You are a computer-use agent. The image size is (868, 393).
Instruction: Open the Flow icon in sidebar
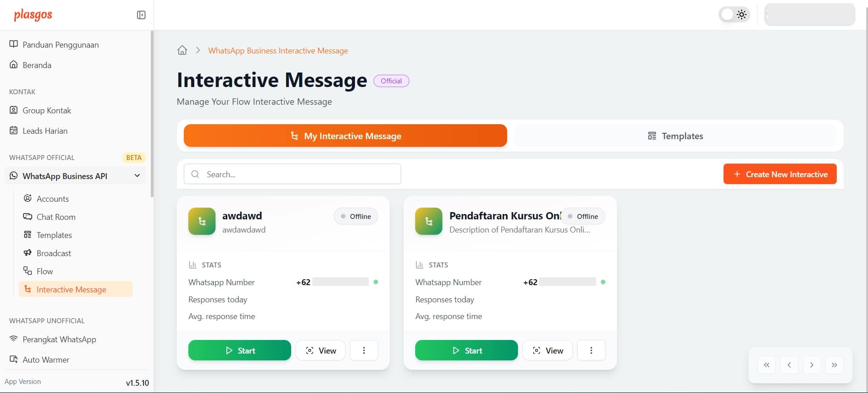pos(28,271)
